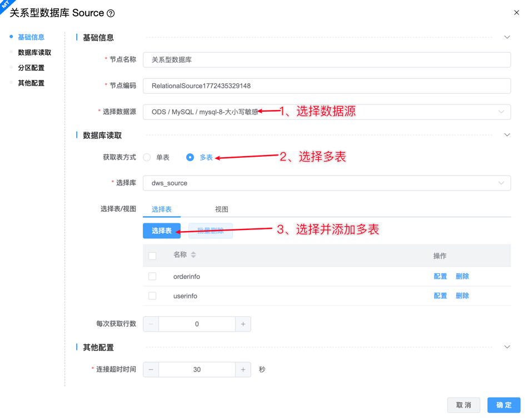Increase 每次获取行数 with the plus button
This screenshot has width=529, height=420.
(243, 324)
